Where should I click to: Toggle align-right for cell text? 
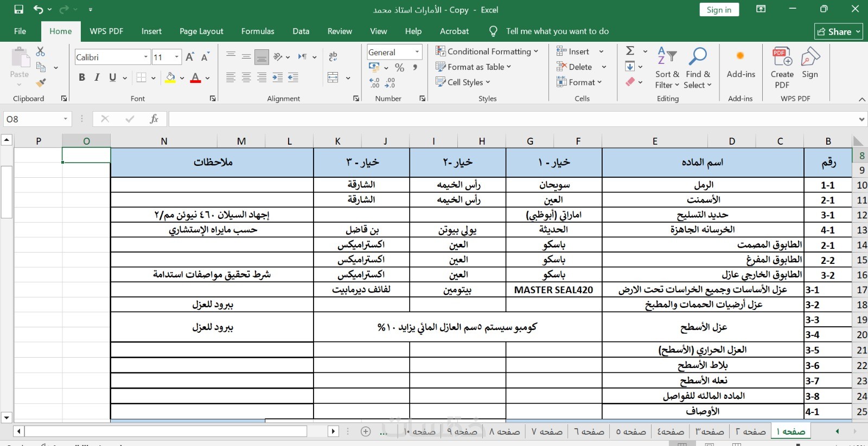[x=262, y=77]
